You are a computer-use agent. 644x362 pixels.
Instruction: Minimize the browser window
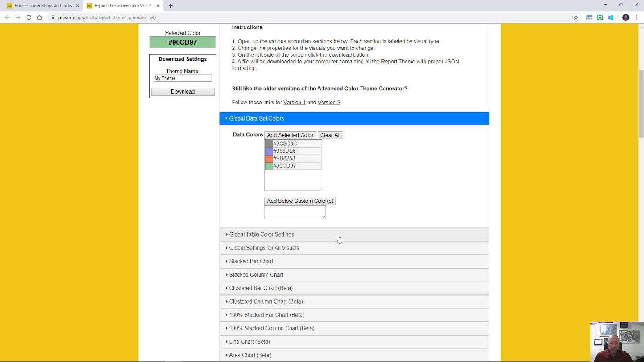(605, 5)
